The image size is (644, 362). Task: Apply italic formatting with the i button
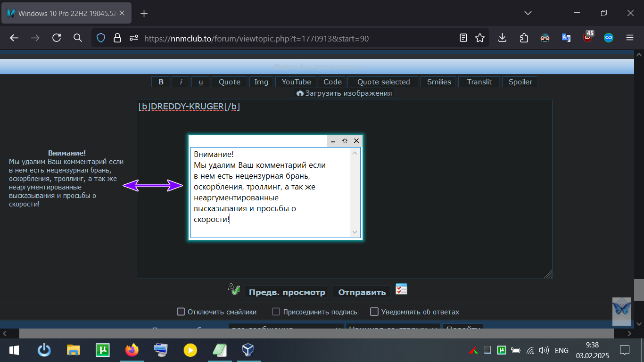coord(181,82)
